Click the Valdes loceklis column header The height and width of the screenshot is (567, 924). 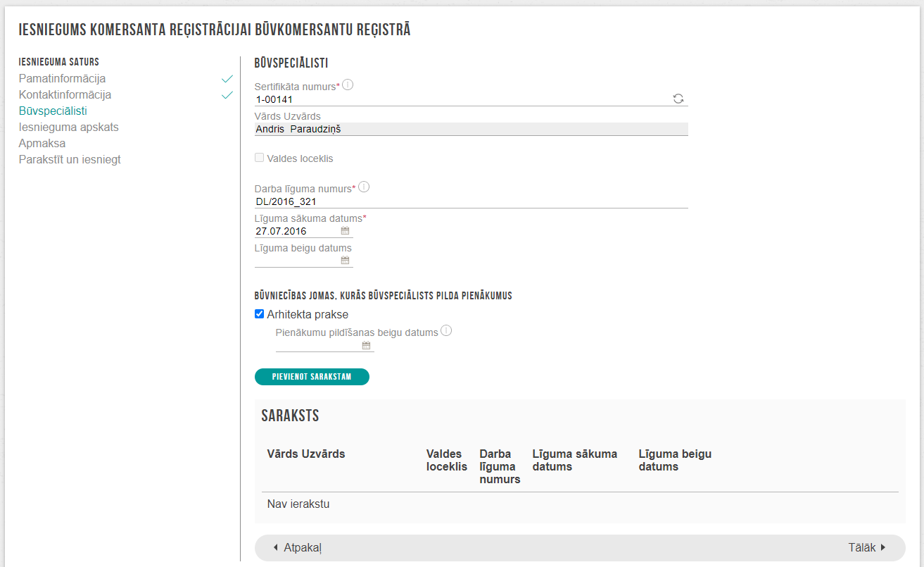447,461
